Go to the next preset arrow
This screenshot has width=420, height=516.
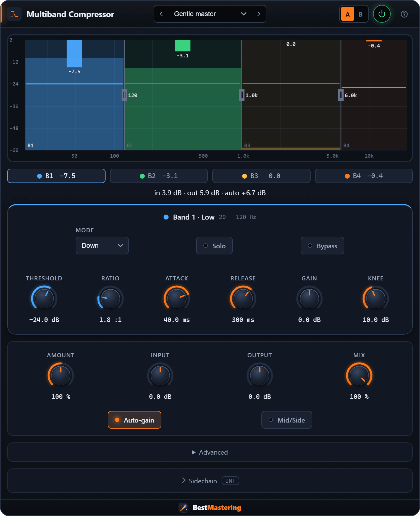tap(259, 14)
